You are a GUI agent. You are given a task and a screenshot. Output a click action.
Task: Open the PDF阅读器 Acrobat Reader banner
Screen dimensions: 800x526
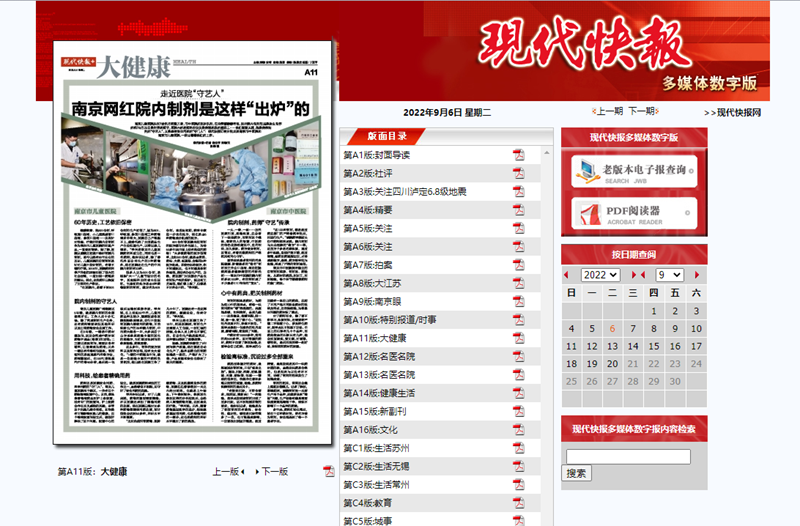point(634,213)
